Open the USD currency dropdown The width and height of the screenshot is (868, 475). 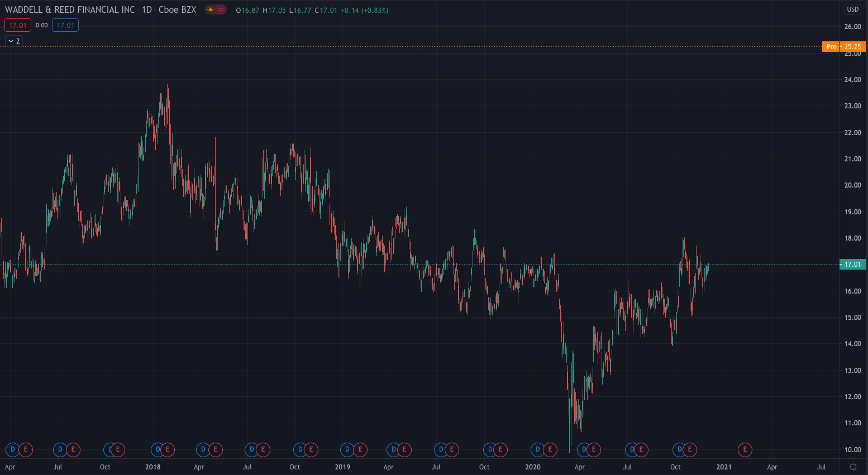[852, 9]
